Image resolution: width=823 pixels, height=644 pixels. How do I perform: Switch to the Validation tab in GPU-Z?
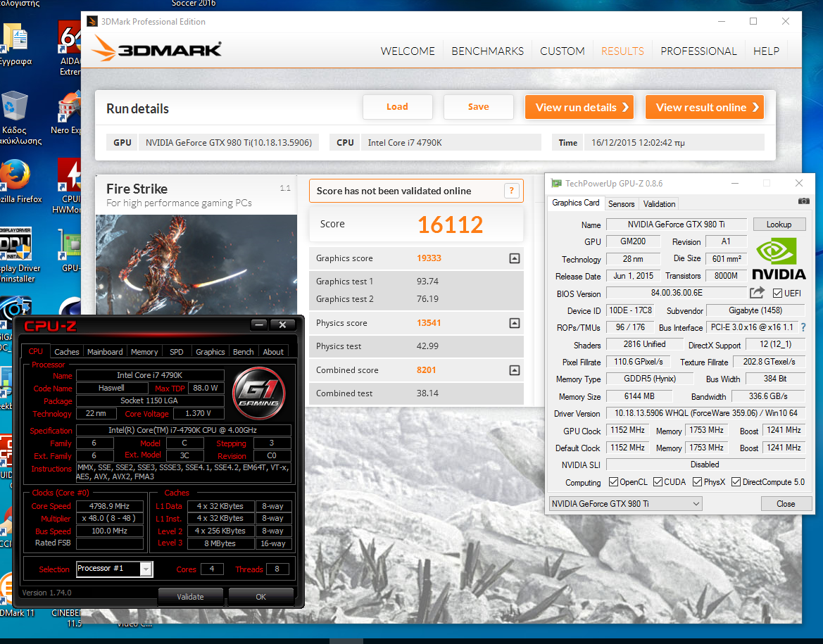[659, 203]
